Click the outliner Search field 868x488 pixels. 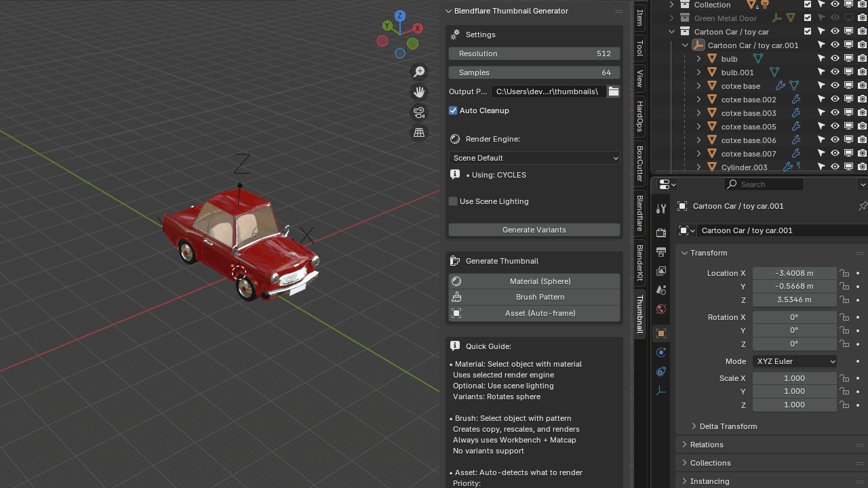pyautogui.click(x=764, y=184)
